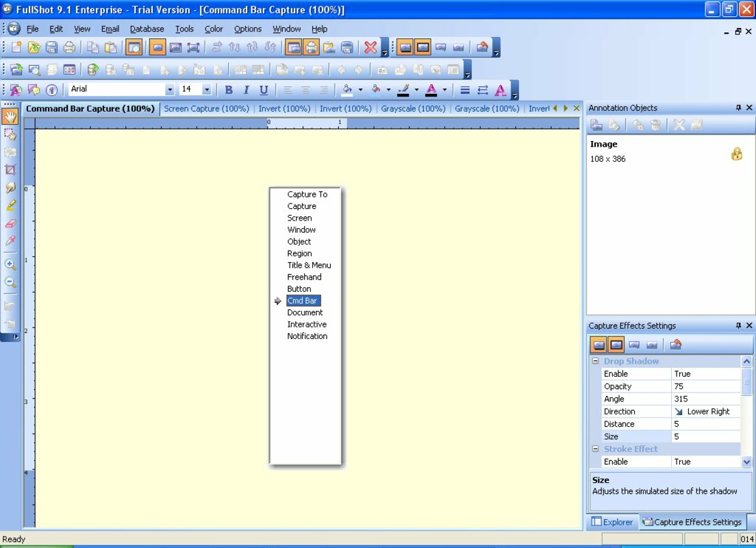Click the database cylinder icon in second toolbar

(x=93, y=70)
